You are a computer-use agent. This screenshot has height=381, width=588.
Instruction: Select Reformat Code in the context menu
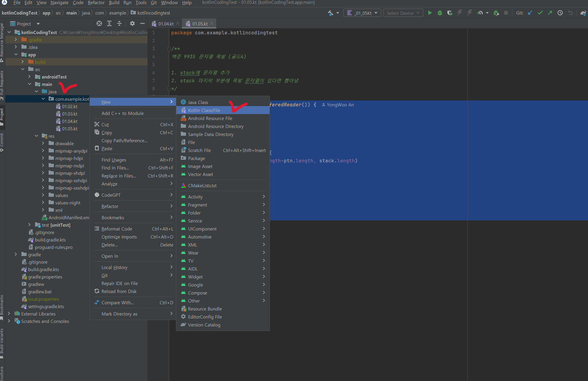click(x=116, y=229)
